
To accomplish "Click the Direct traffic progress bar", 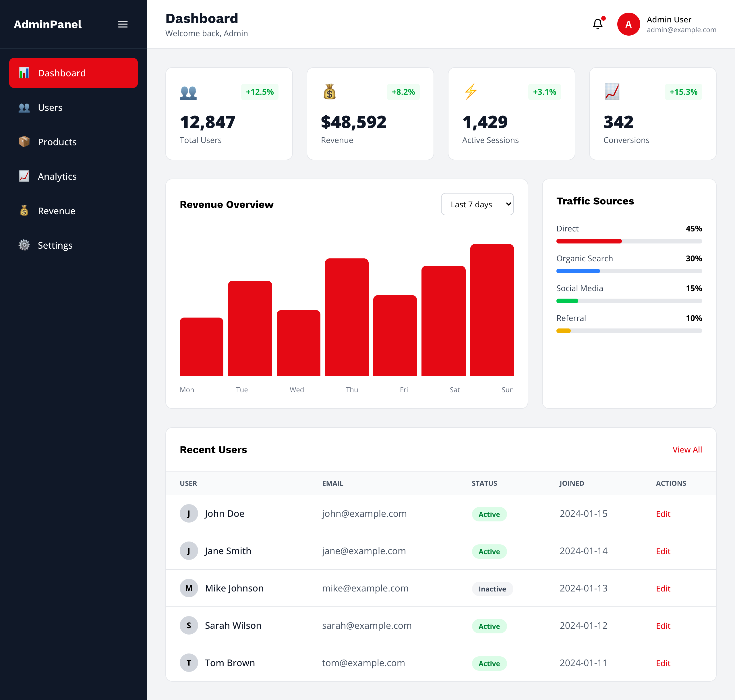I will click(629, 241).
